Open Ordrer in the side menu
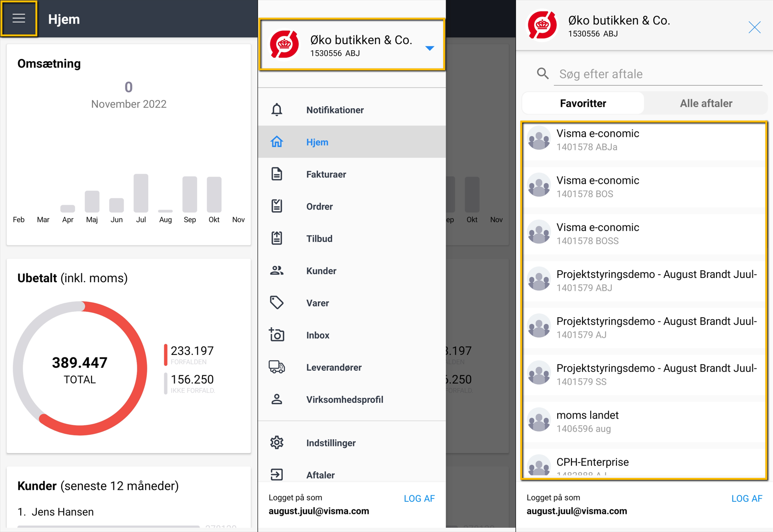Viewport: 773px width, 532px height. [352, 206]
